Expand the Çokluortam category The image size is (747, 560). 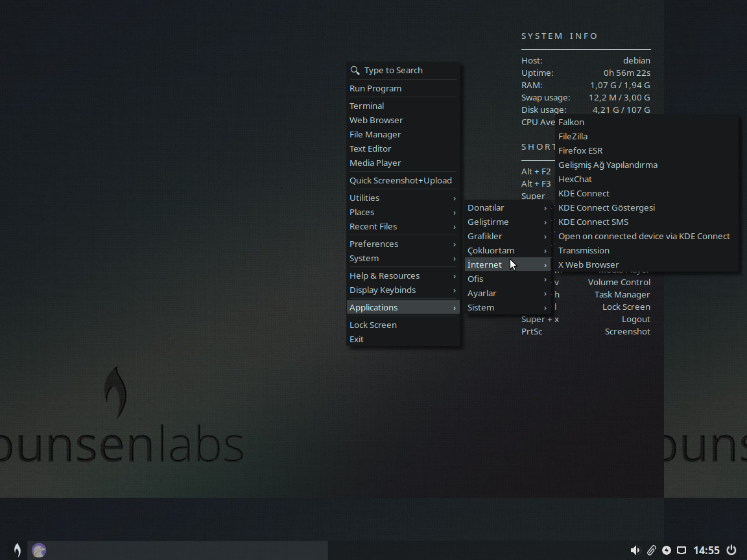[507, 250]
